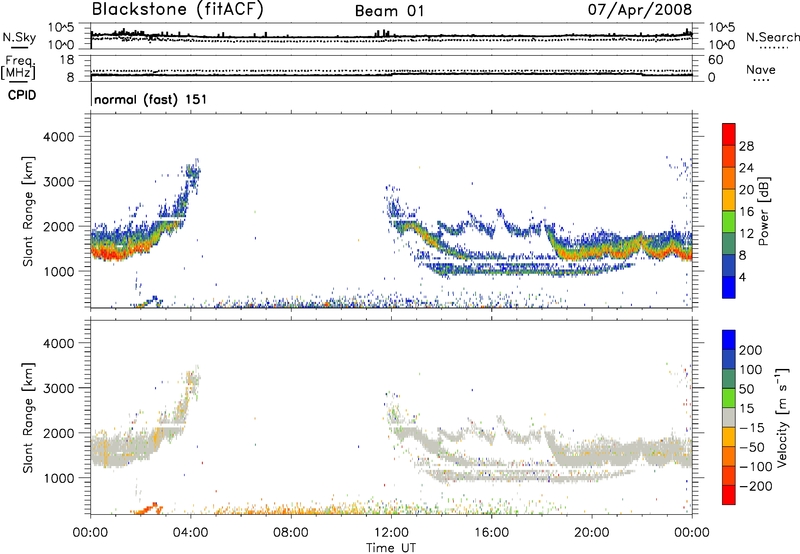Click the 'normal (fast) 151' text

click(x=151, y=99)
